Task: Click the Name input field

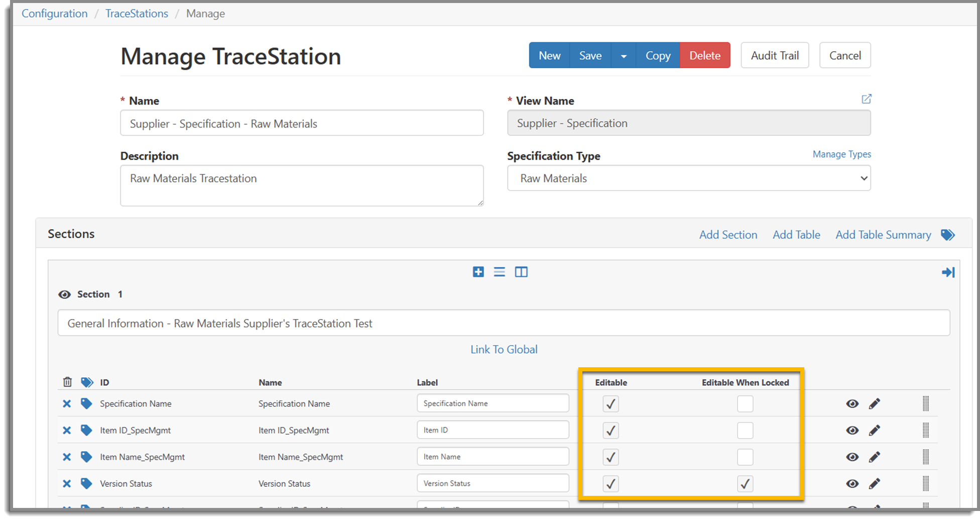Action: point(302,123)
